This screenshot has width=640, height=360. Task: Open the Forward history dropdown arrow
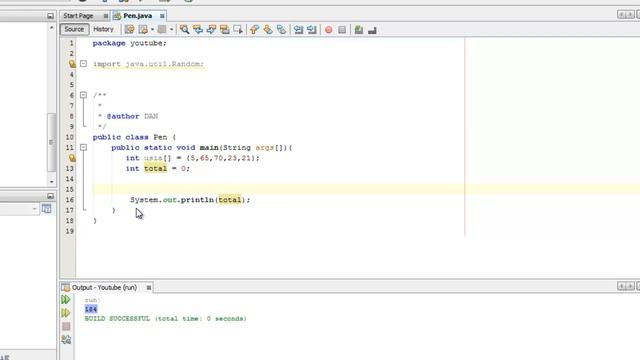click(x=171, y=29)
